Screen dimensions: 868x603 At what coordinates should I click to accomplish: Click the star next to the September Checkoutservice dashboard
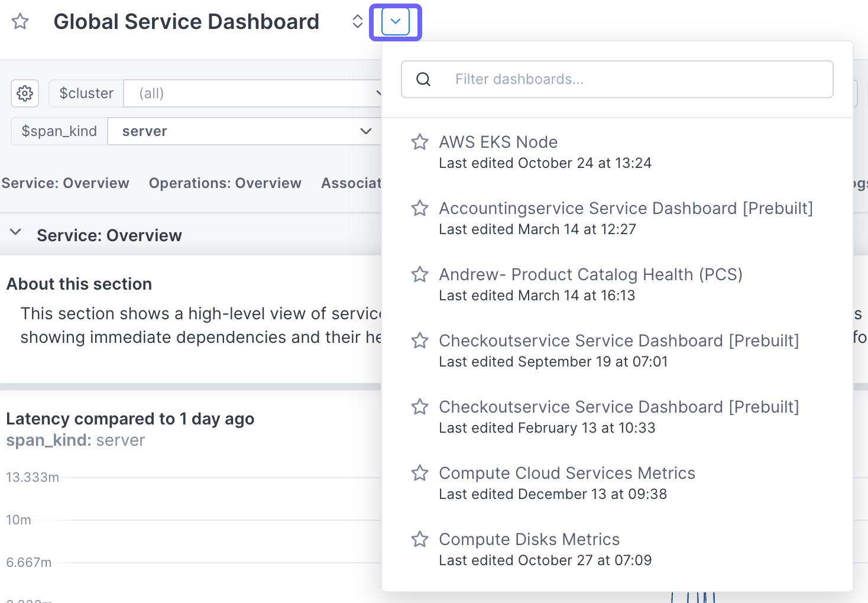420,341
